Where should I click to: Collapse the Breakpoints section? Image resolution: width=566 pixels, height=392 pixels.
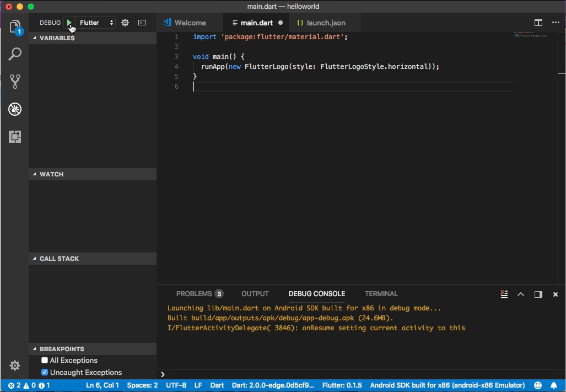point(93,348)
